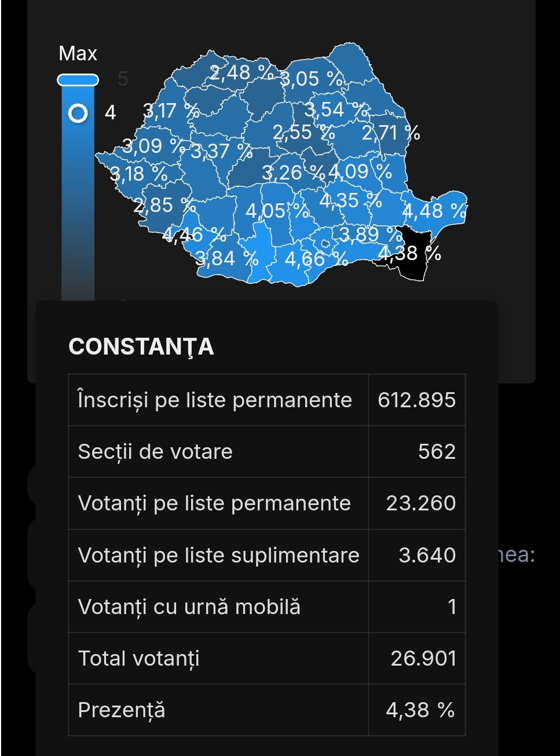Click the county labeled 3,18 %
The width and height of the screenshot is (560, 756).
point(139,173)
